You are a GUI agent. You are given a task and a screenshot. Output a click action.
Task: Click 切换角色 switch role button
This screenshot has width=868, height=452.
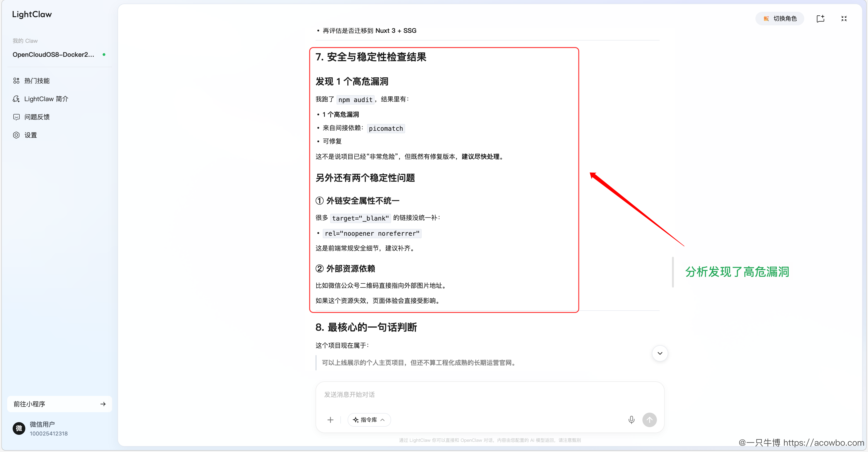[x=780, y=19]
